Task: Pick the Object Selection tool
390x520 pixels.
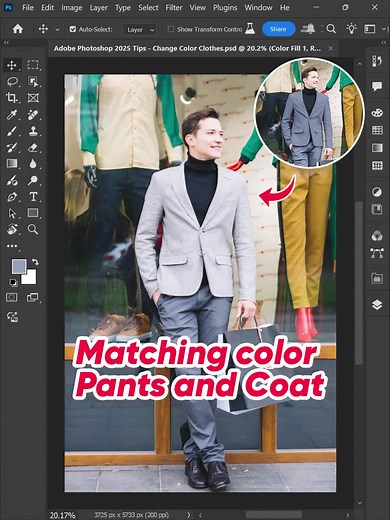Action: [33, 81]
